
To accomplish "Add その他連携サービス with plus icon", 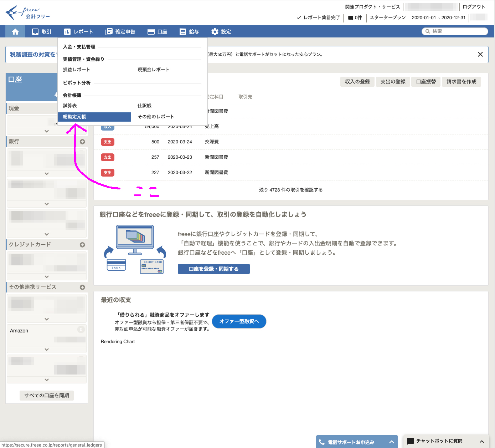I will 82,287.
